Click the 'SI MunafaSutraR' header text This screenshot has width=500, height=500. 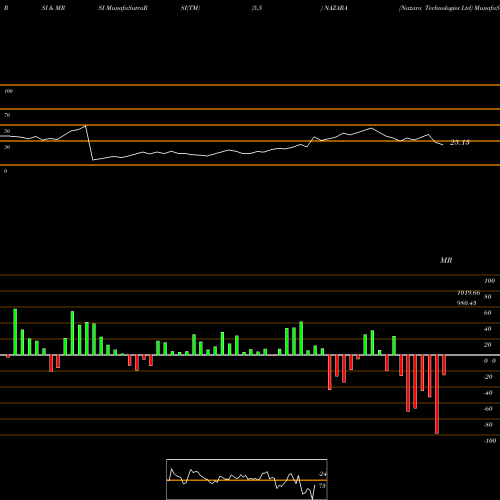pos(123,8)
